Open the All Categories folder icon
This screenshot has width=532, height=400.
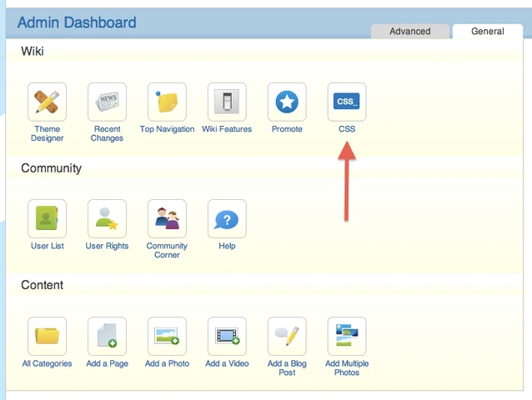[x=48, y=336]
